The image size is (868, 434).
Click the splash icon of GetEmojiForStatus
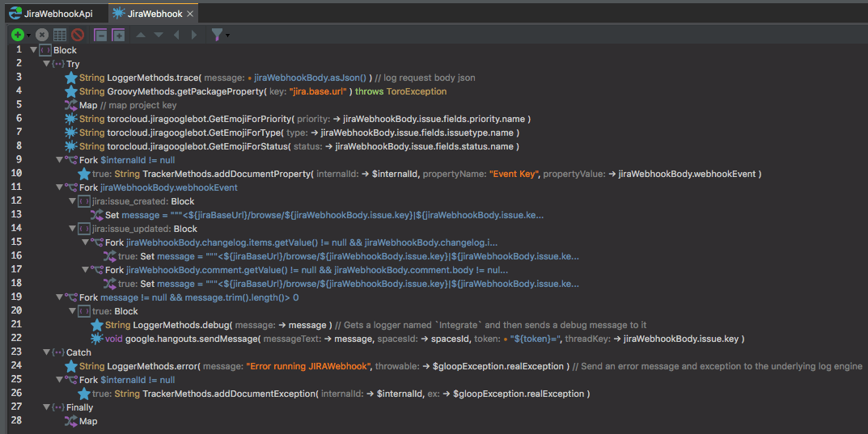click(71, 146)
